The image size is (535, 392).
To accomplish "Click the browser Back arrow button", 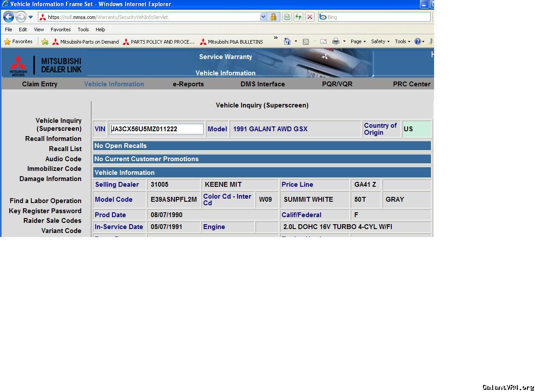I will (x=8, y=17).
